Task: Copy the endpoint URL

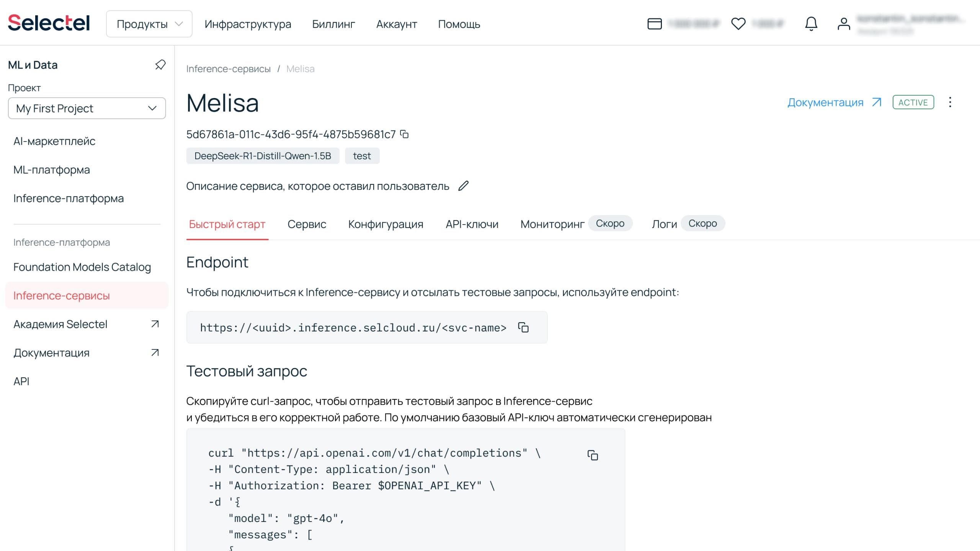Action: pos(523,328)
